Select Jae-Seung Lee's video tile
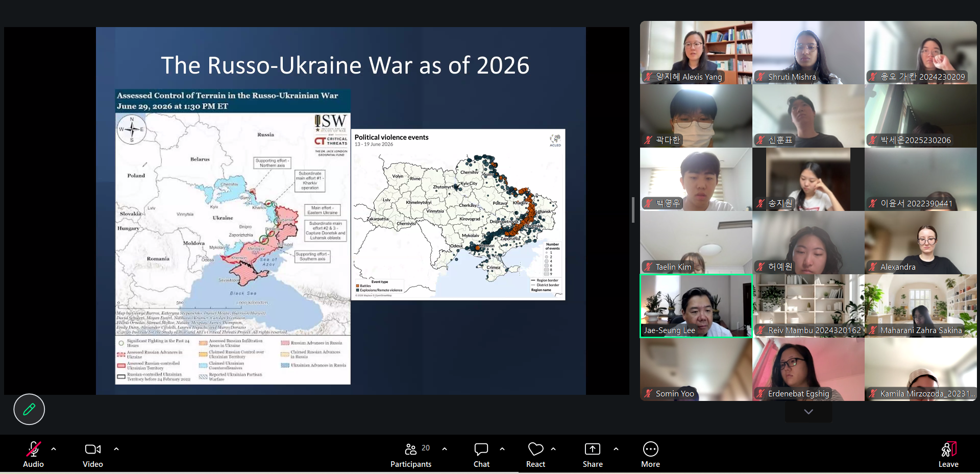Image resolution: width=980 pixels, height=474 pixels. point(696,306)
